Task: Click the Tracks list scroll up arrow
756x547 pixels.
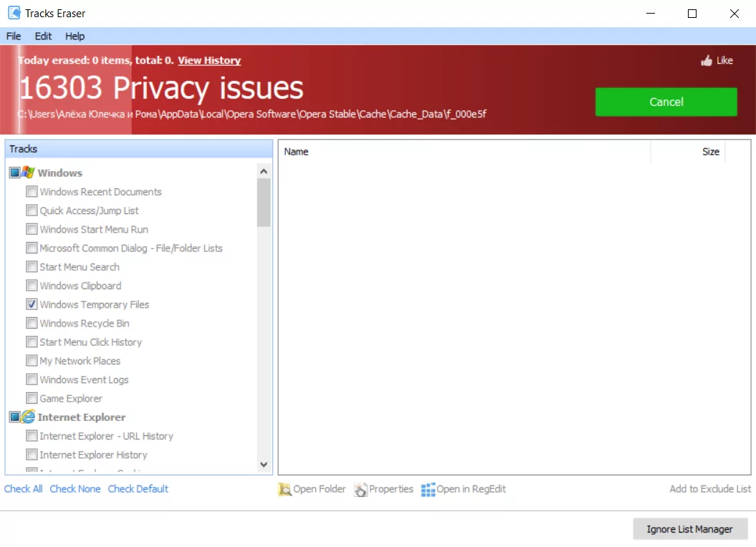Action: (x=264, y=171)
